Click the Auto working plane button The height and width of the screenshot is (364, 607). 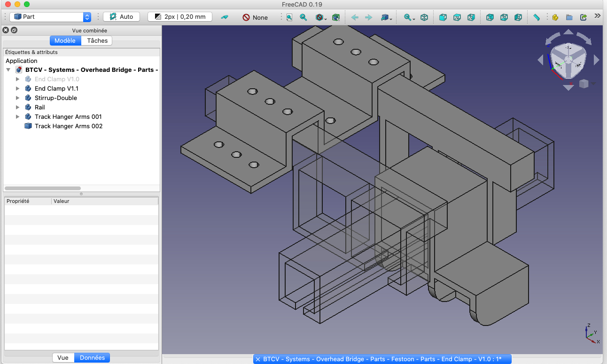pyautogui.click(x=121, y=16)
